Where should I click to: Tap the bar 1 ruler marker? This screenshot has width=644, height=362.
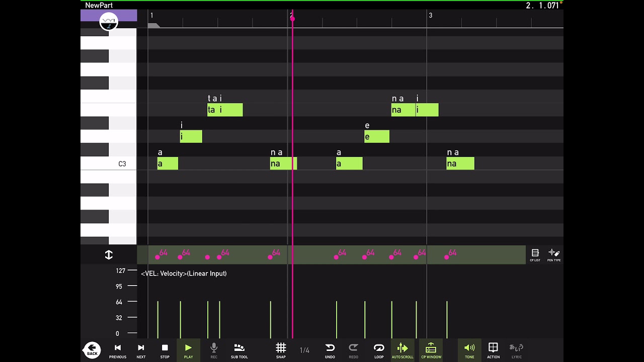click(x=151, y=16)
